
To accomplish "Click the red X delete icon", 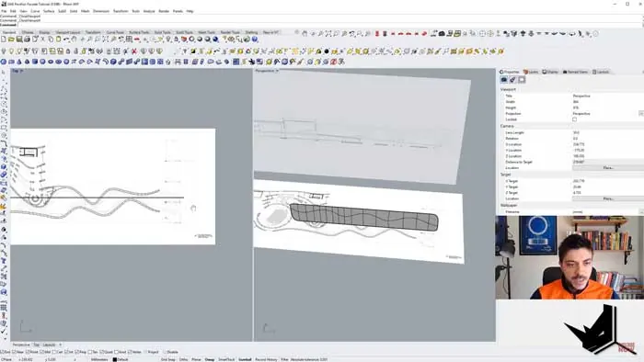I will pyautogui.click(x=134, y=51).
